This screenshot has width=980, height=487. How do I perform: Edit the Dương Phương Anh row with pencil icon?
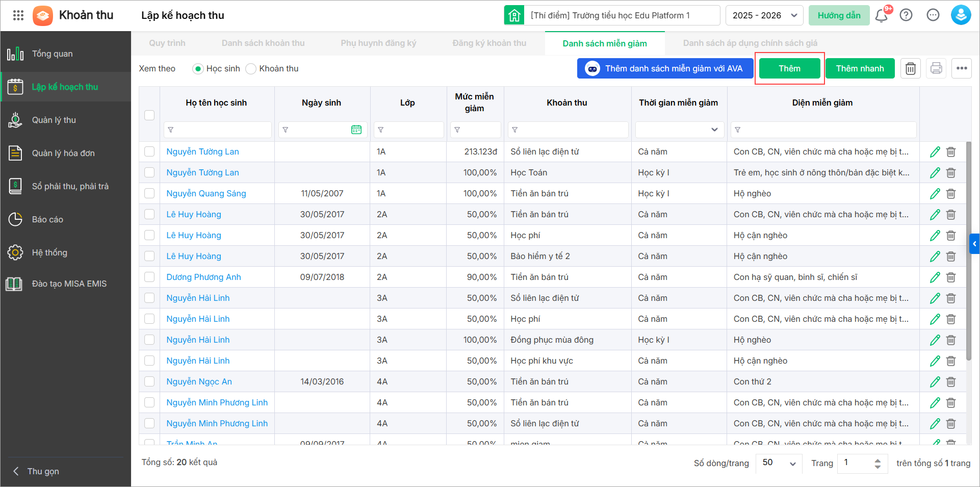tap(935, 277)
